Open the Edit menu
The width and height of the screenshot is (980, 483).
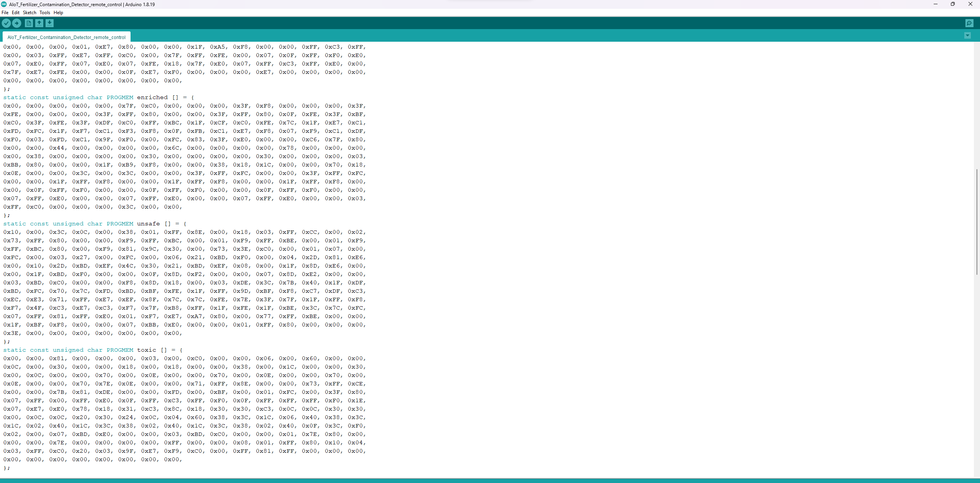(x=15, y=13)
